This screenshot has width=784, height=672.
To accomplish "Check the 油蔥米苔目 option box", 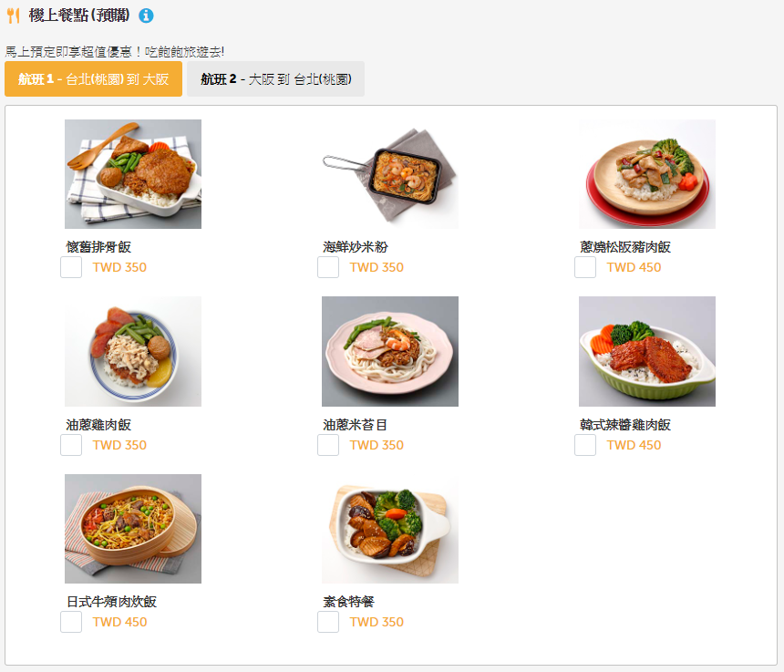I will [328, 445].
